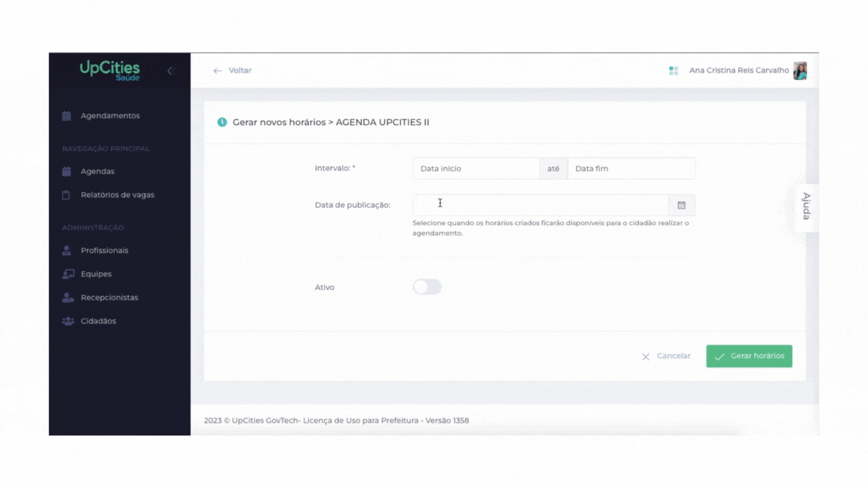Click the clock icon beside page title

[222, 122]
